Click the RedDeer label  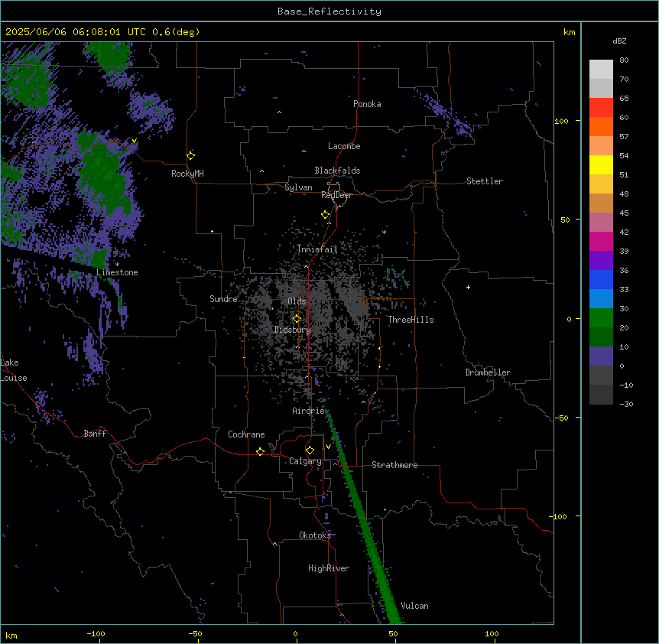pos(336,195)
